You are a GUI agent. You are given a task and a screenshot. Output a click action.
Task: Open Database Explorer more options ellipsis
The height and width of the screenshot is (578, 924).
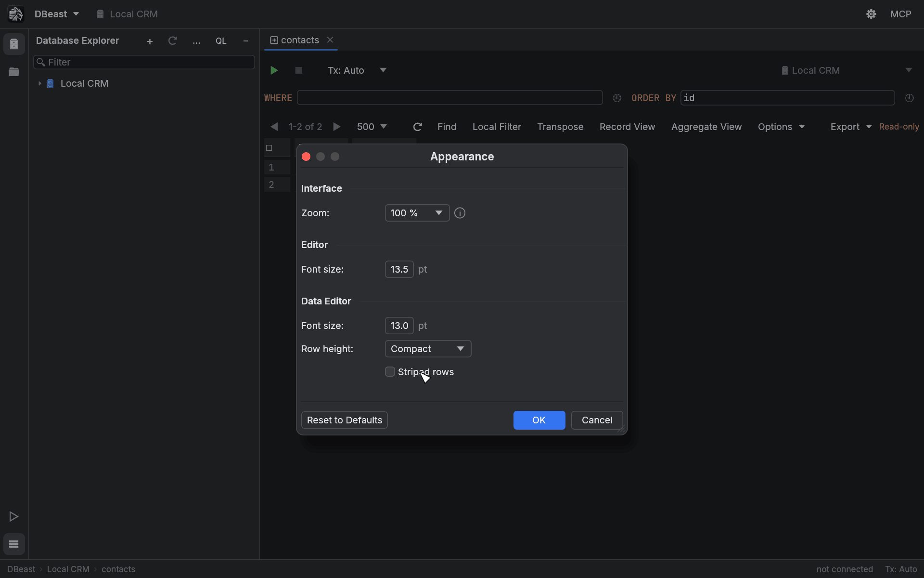coord(196,41)
